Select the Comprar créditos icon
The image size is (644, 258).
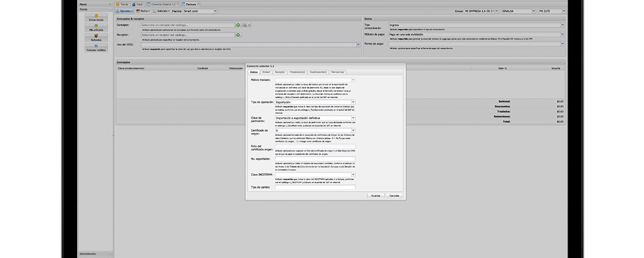click(96, 47)
